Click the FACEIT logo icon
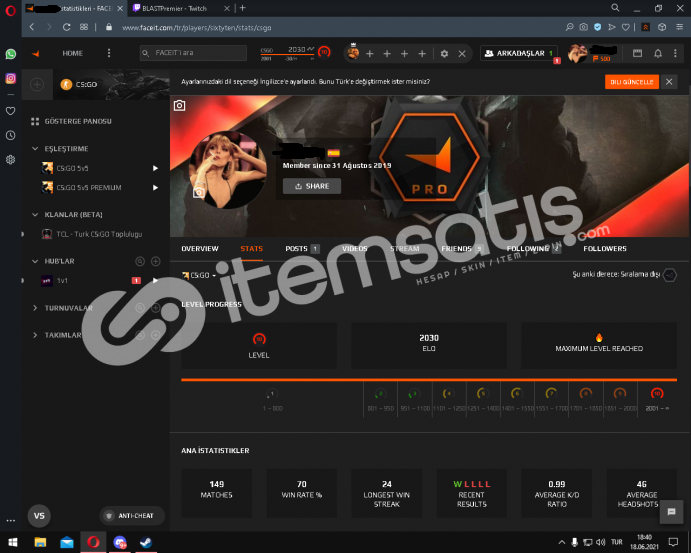 [x=36, y=53]
